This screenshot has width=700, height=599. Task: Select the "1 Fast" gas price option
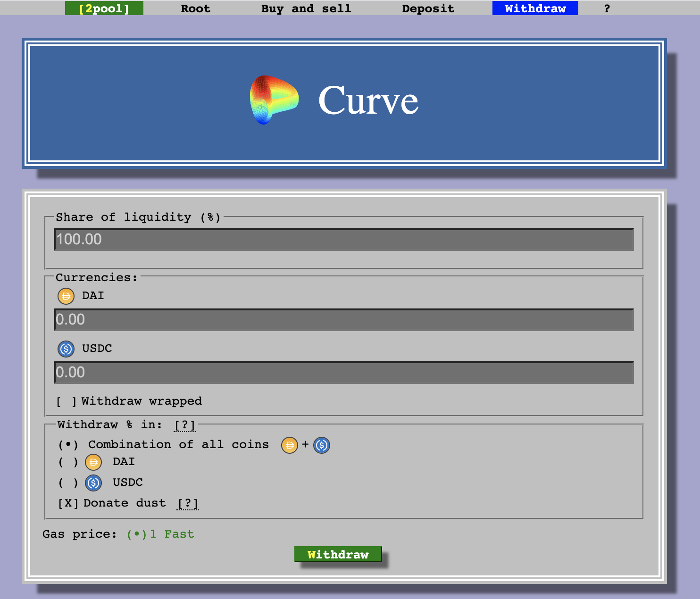[x=136, y=534]
